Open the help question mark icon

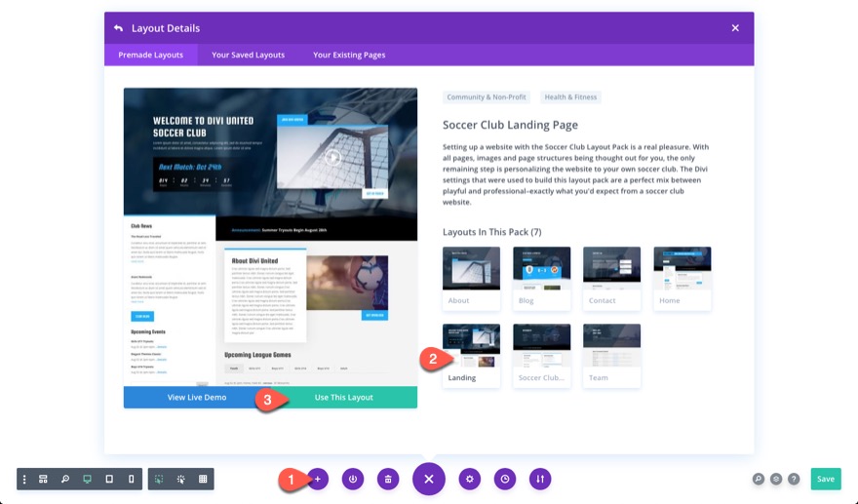[x=794, y=479]
